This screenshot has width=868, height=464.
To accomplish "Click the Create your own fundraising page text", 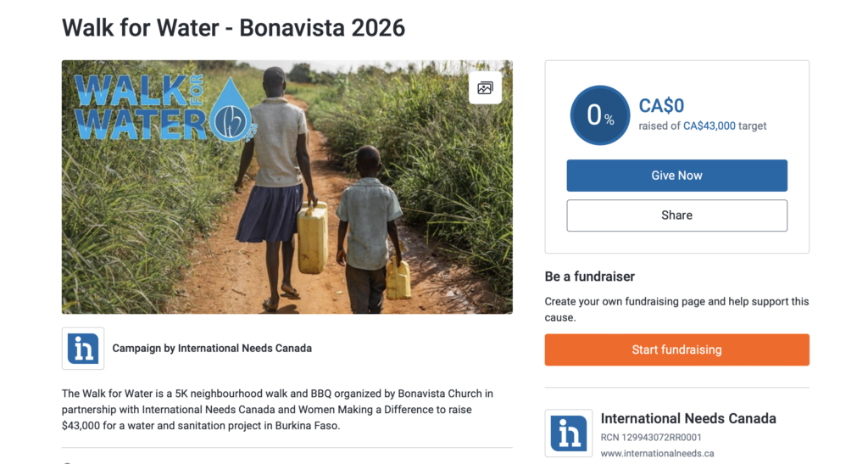I will 676,309.
